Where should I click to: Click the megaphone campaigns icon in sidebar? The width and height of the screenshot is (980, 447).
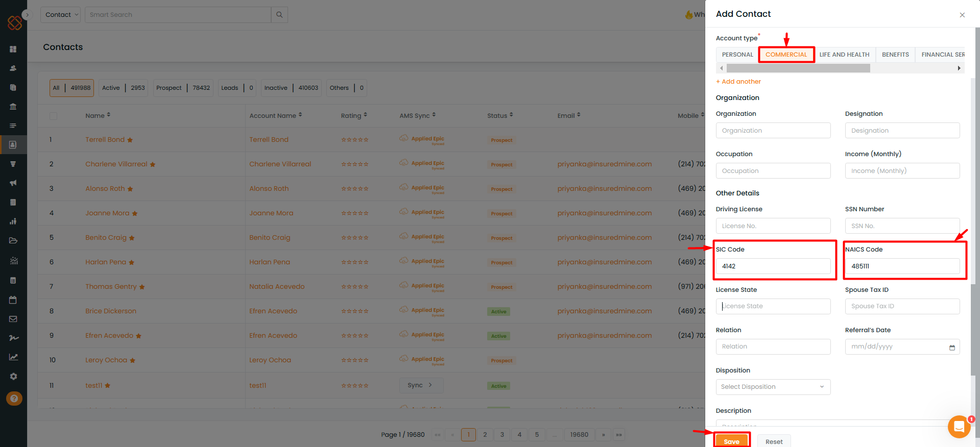pyautogui.click(x=13, y=183)
